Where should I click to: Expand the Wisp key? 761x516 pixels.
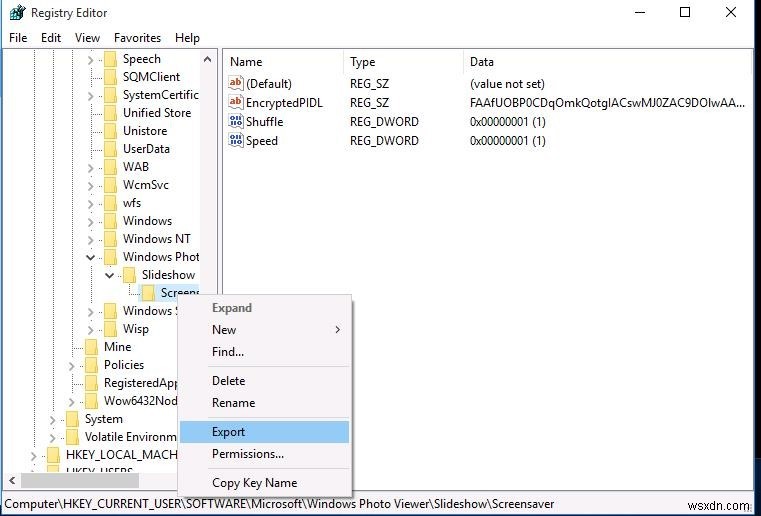91,330
